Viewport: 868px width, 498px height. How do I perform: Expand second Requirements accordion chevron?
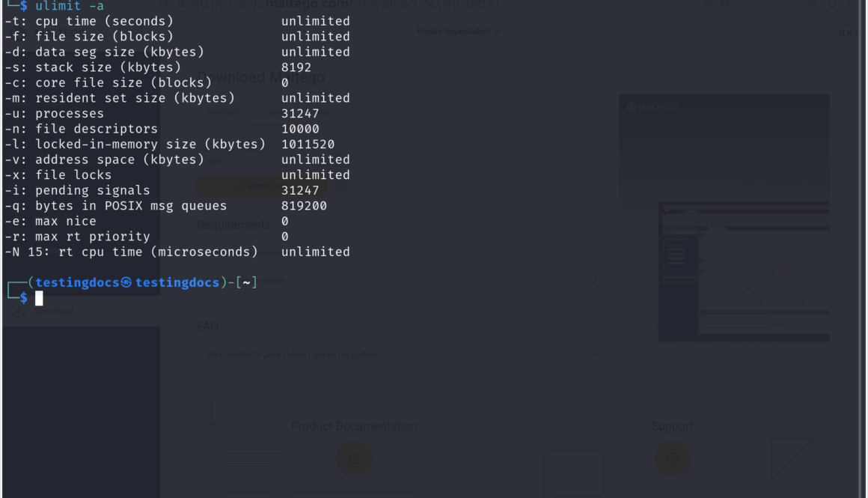[593, 282]
